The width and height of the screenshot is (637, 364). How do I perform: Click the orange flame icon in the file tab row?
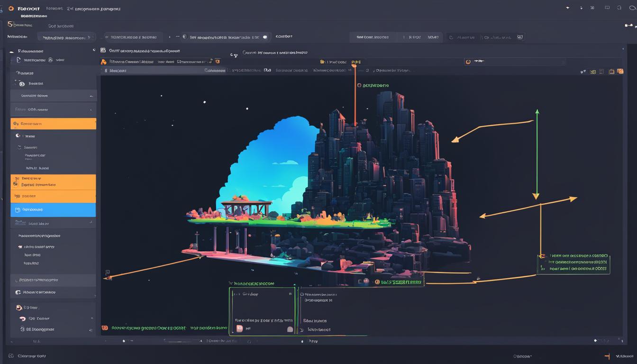[103, 62]
